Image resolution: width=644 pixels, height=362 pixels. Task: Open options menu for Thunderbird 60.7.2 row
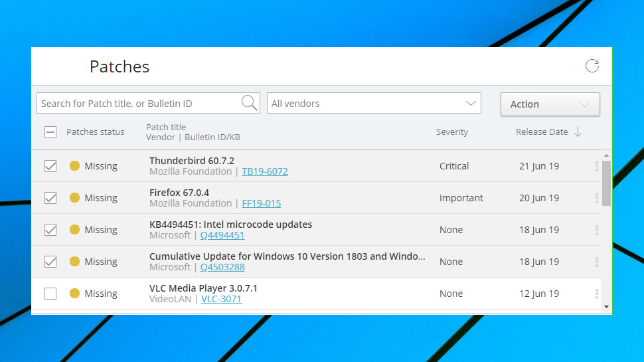click(x=596, y=166)
